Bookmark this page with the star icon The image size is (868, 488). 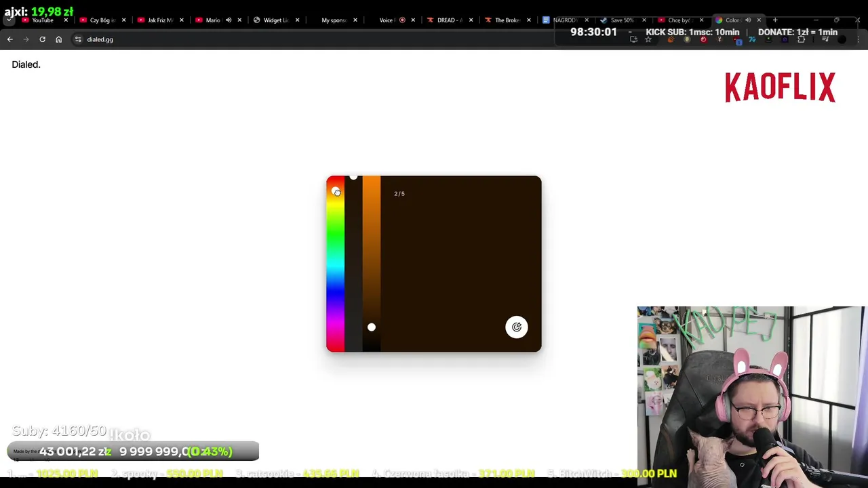[648, 39]
